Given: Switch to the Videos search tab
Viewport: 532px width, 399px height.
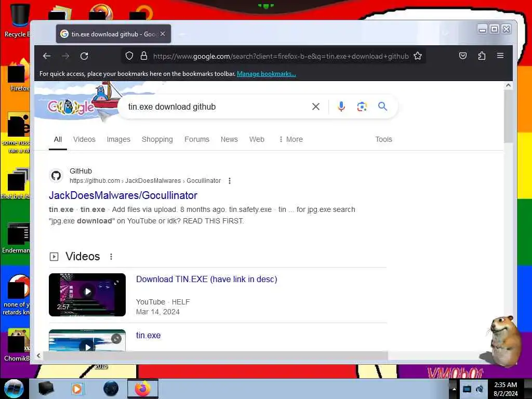Looking at the screenshot, I should [84, 139].
